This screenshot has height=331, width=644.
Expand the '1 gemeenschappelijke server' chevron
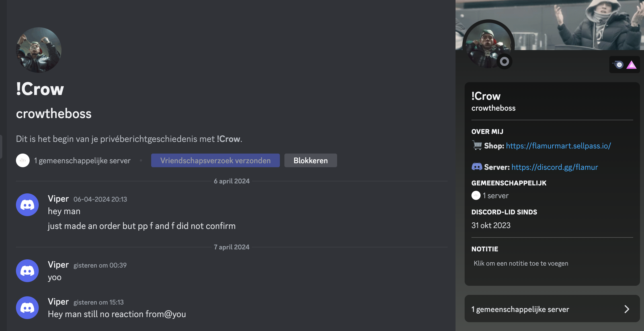click(x=627, y=309)
